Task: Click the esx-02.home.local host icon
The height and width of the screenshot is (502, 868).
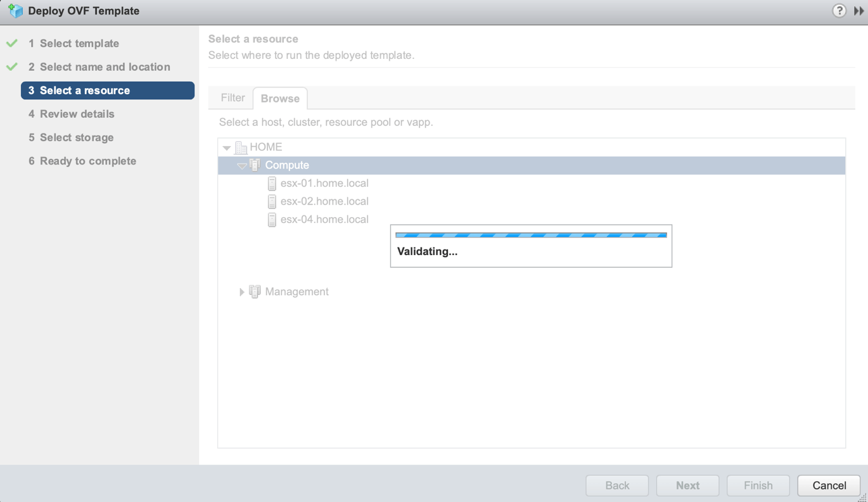Action: pos(272,201)
